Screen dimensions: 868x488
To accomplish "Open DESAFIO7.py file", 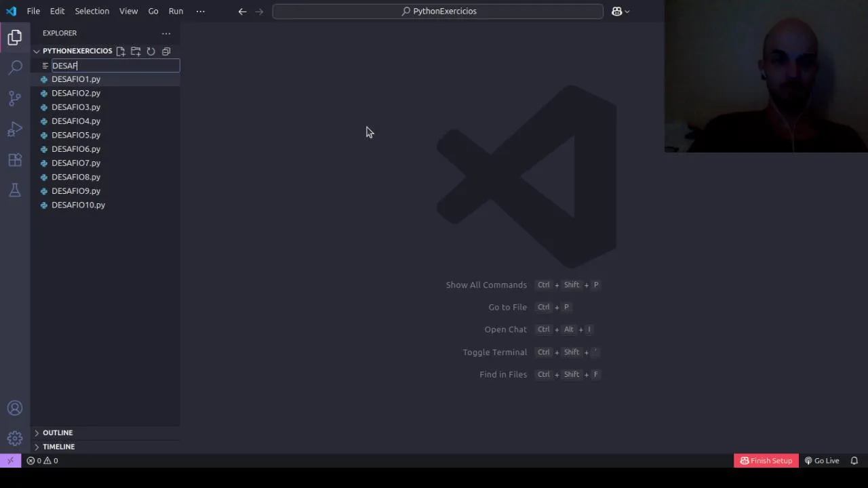I will click(76, 163).
